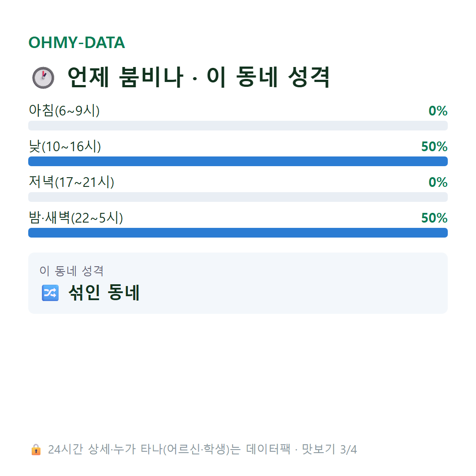Click the 밤·새벽(22~5시) label
The image size is (476, 476).
(x=76, y=218)
